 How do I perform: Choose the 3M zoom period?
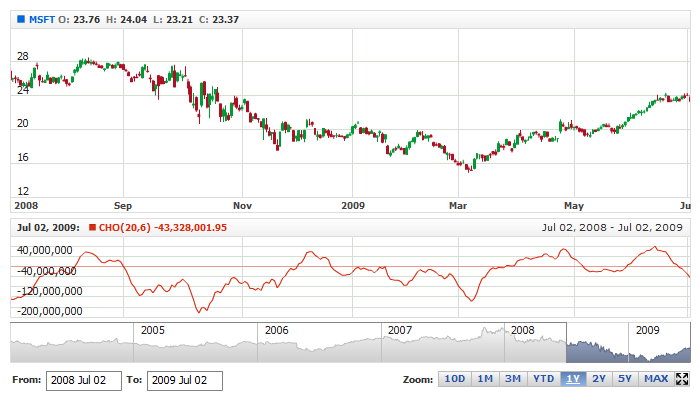pos(513,379)
